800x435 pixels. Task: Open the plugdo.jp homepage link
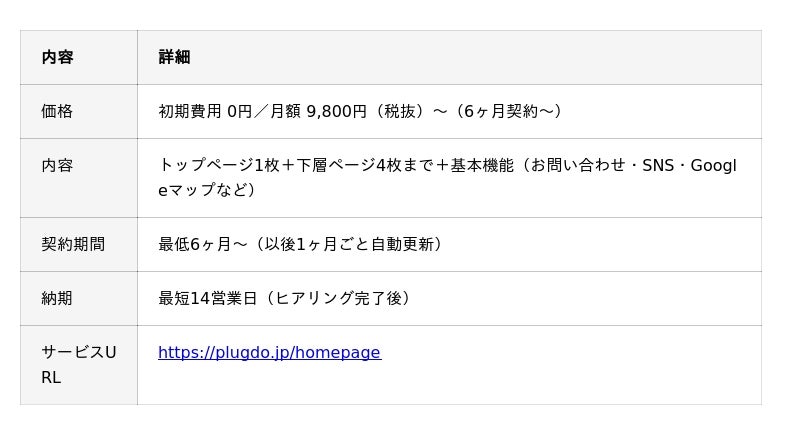(269, 352)
